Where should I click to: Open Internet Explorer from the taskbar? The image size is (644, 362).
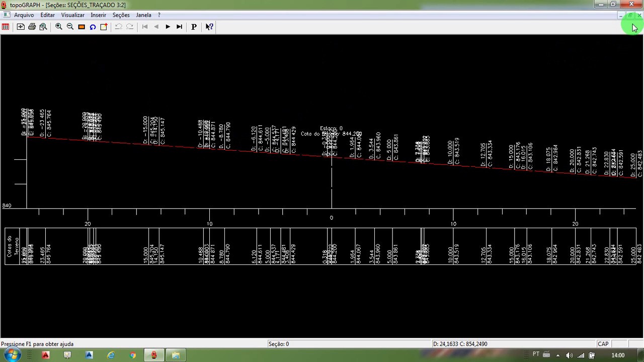tap(111, 355)
